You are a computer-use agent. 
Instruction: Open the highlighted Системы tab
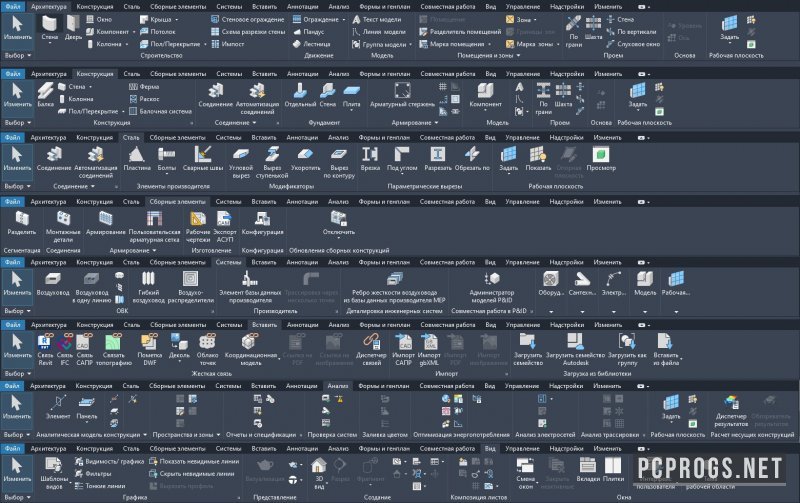pyautogui.click(x=228, y=262)
